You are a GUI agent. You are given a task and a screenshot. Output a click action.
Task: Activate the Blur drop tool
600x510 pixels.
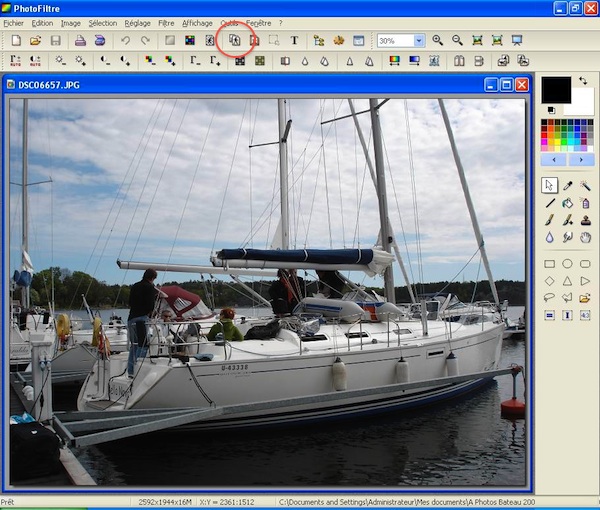pyautogui.click(x=549, y=238)
